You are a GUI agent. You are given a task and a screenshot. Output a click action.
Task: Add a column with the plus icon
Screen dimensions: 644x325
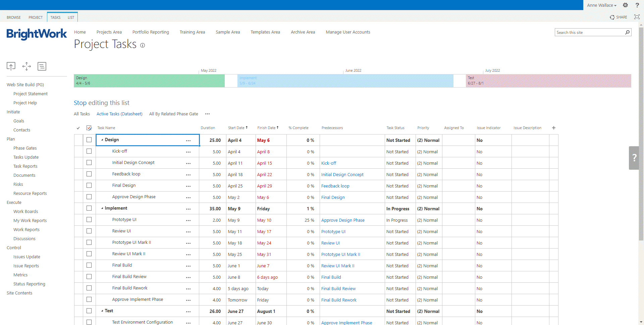coord(553,128)
